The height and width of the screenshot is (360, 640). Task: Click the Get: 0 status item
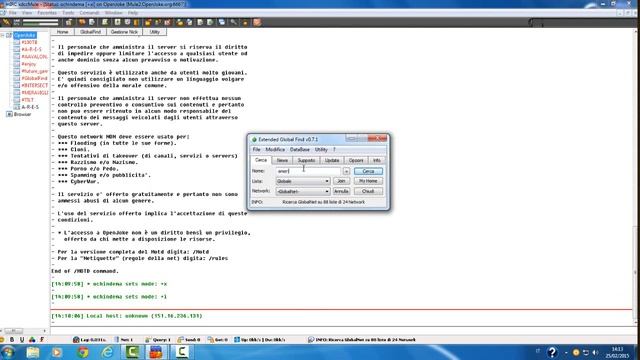click(218, 340)
